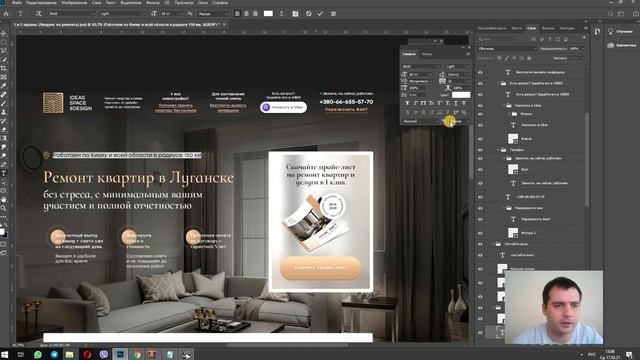Open the Обучение panel button

coord(620,31)
